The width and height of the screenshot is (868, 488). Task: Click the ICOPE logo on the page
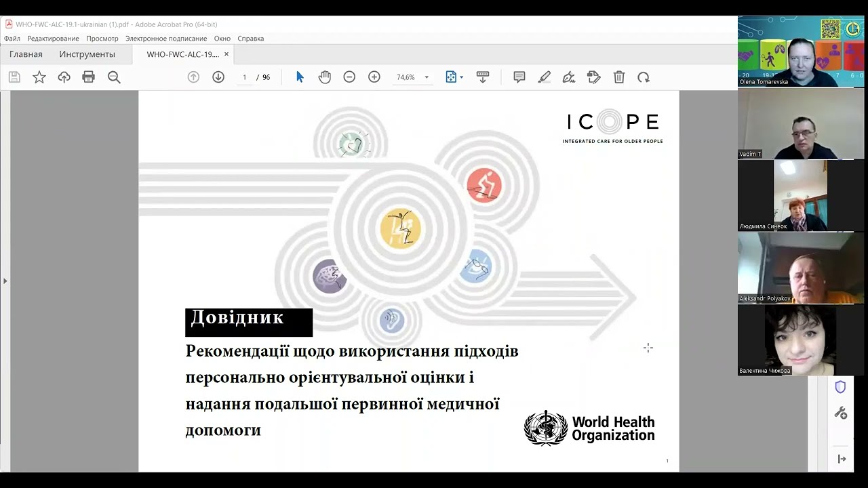tap(612, 127)
